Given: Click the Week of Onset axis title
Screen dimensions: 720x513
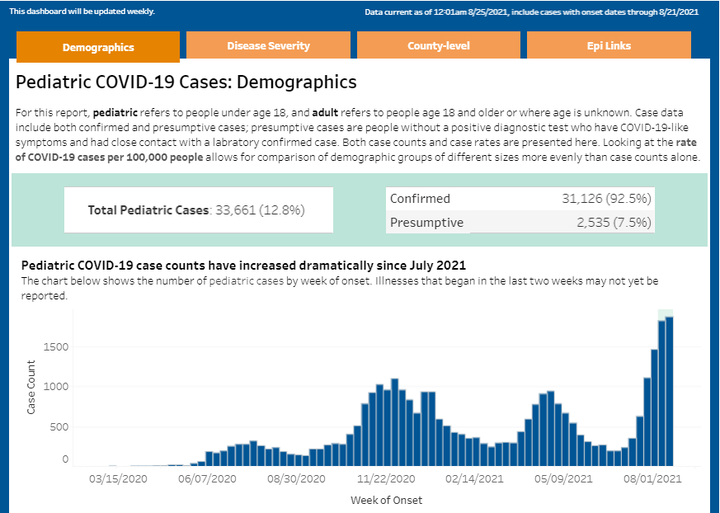Looking at the screenshot, I should tap(386, 499).
